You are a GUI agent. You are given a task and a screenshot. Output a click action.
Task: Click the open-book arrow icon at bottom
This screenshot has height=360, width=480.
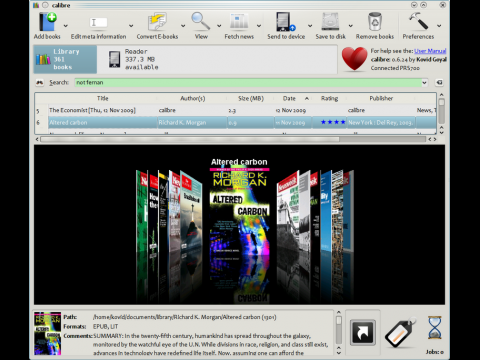[363, 332]
